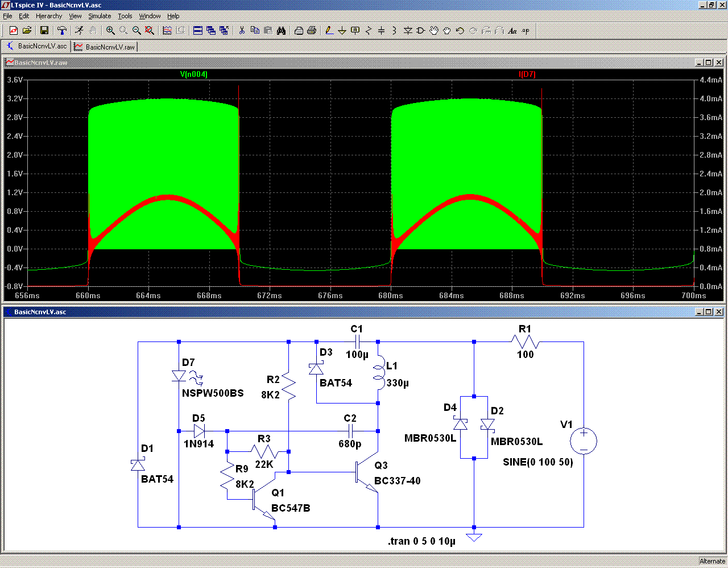728x568 pixels.
Task: Switch to the BasicNcnvLV.asc tab
Action: tap(36, 46)
